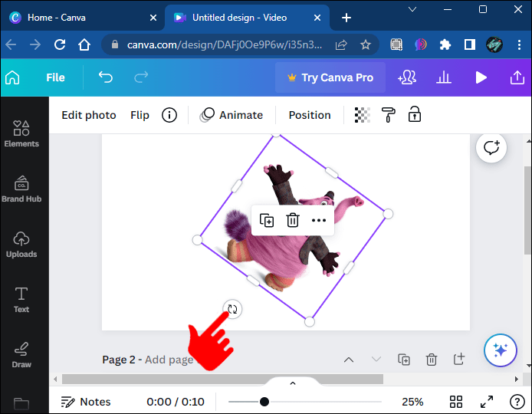Select the Draw tool

[21, 355]
